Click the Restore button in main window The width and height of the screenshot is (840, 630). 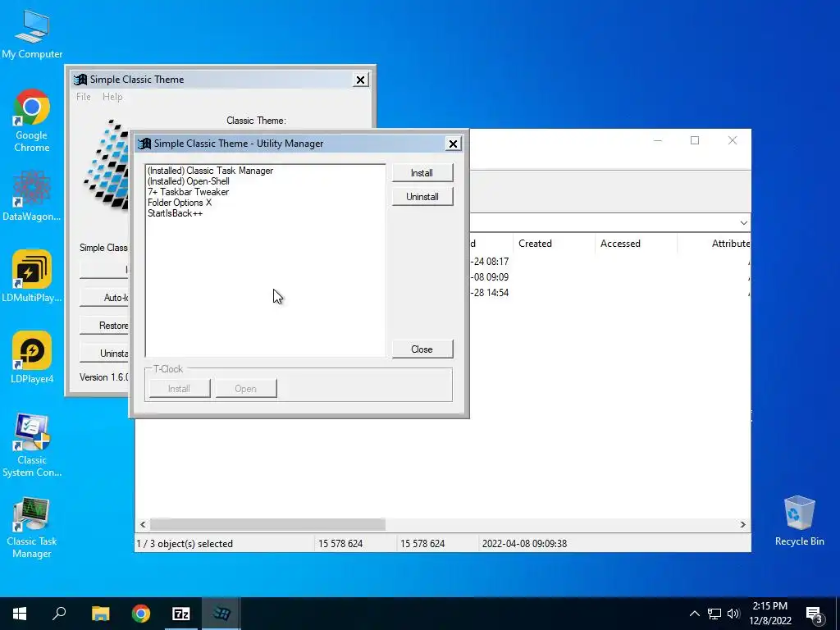click(x=105, y=326)
